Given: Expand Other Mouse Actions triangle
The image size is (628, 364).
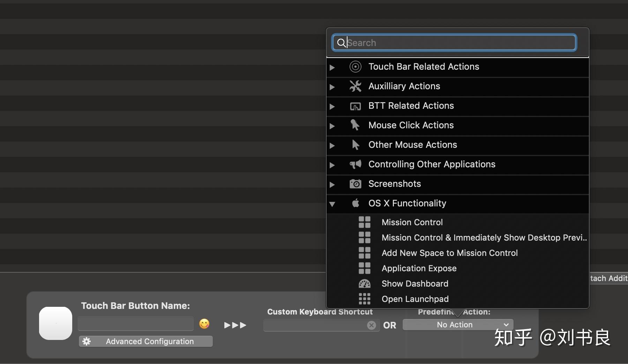Looking at the screenshot, I should (x=332, y=145).
